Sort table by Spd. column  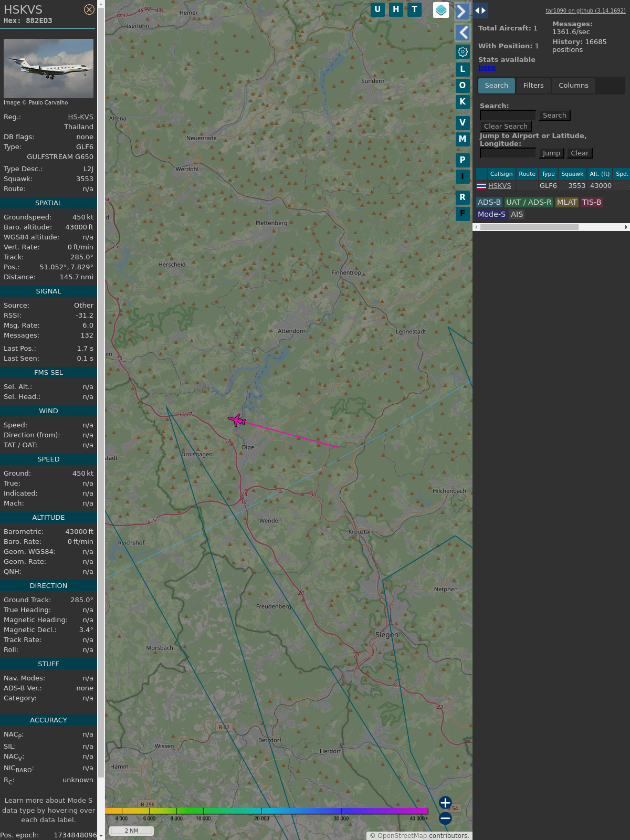(x=622, y=174)
